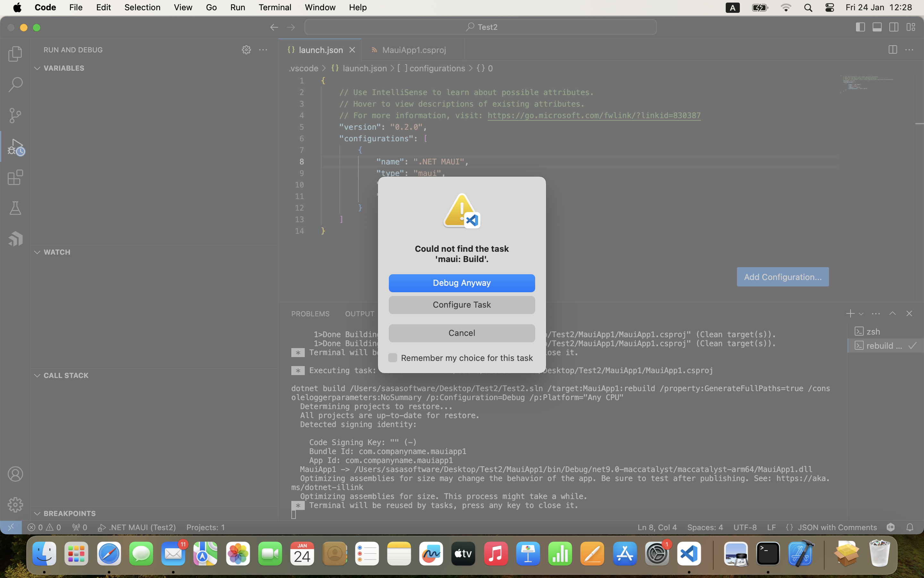The width and height of the screenshot is (924, 578).
Task: Click the ports forwarded status item
Action: [80, 528]
